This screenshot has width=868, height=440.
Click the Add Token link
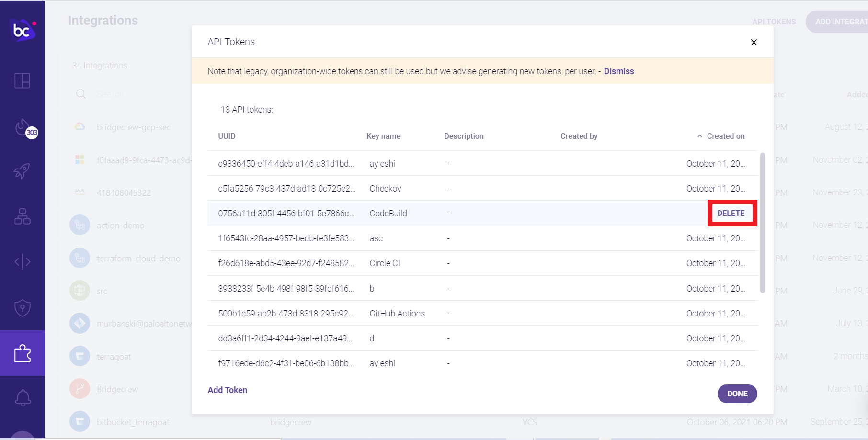click(228, 390)
